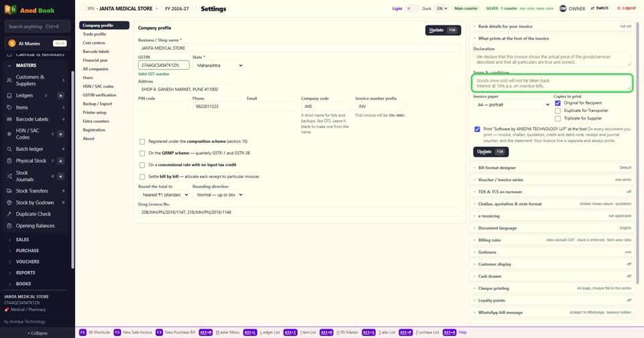
Task: Check Triplicate for Supplier copy
Action: (x=557, y=118)
